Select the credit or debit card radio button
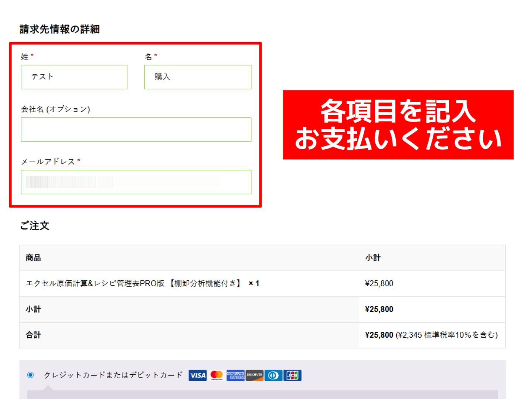 [31, 375]
